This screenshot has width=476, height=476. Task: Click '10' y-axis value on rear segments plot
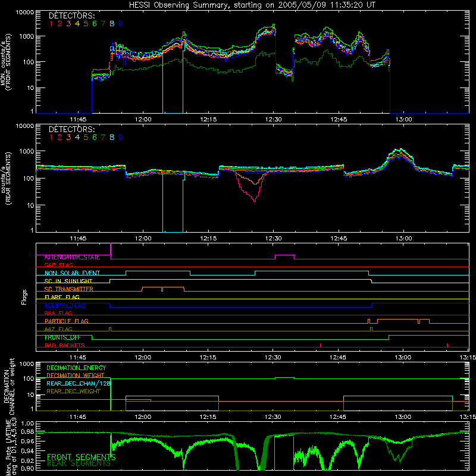[31, 205]
